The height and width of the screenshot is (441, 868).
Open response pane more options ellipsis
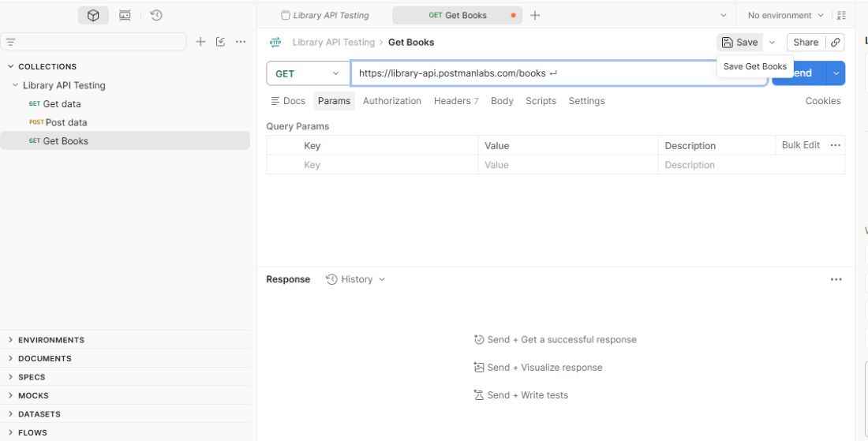pos(836,279)
